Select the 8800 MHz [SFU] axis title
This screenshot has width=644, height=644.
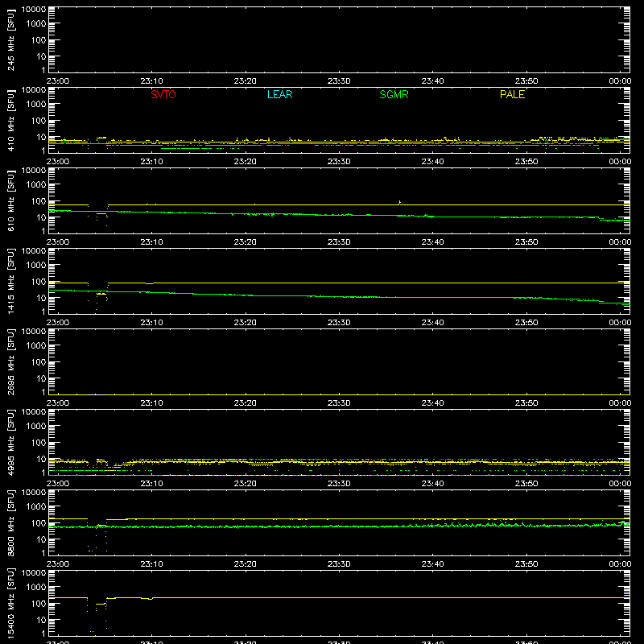[x=10, y=522]
